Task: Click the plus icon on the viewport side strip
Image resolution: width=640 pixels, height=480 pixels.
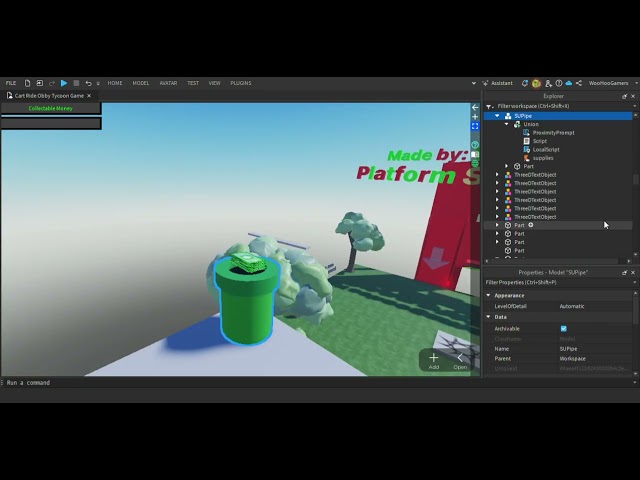Action: [x=475, y=117]
